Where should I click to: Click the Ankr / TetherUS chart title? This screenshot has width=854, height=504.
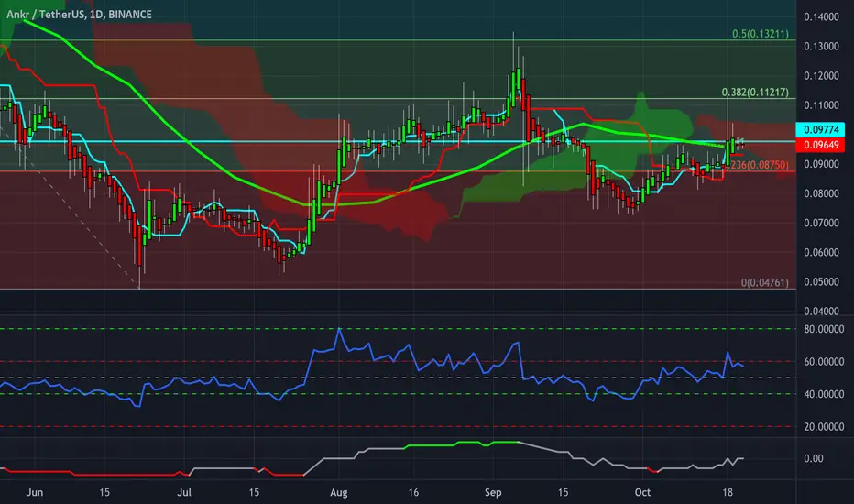pos(80,15)
